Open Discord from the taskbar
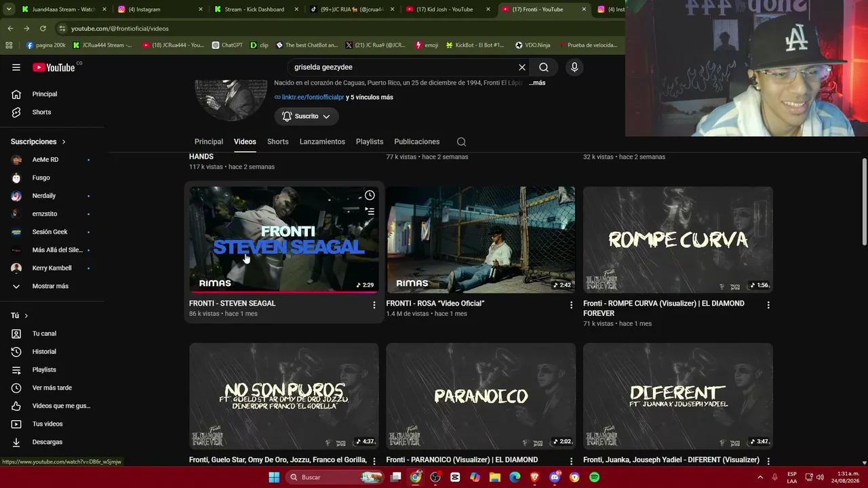This screenshot has height=488, width=868. 555,477
